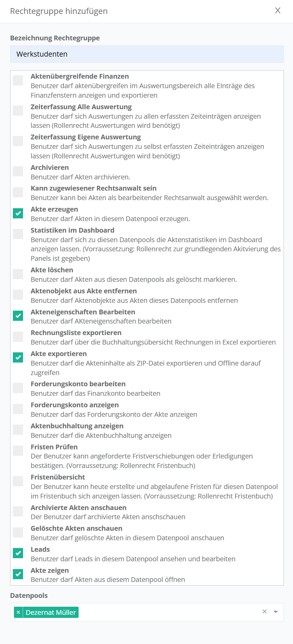Close the Rechtegruppe hinzufügen dialog
293x644 pixels.
(x=278, y=11)
